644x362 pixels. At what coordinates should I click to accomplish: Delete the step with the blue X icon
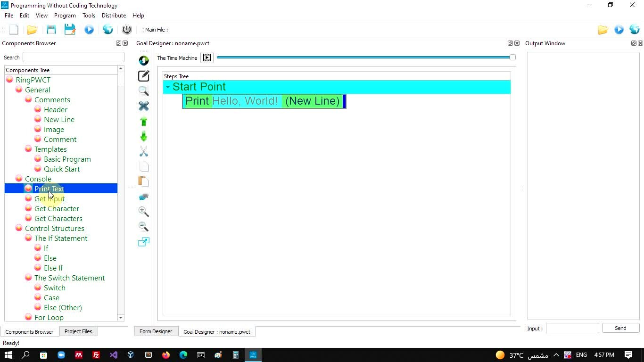pos(143,106)
